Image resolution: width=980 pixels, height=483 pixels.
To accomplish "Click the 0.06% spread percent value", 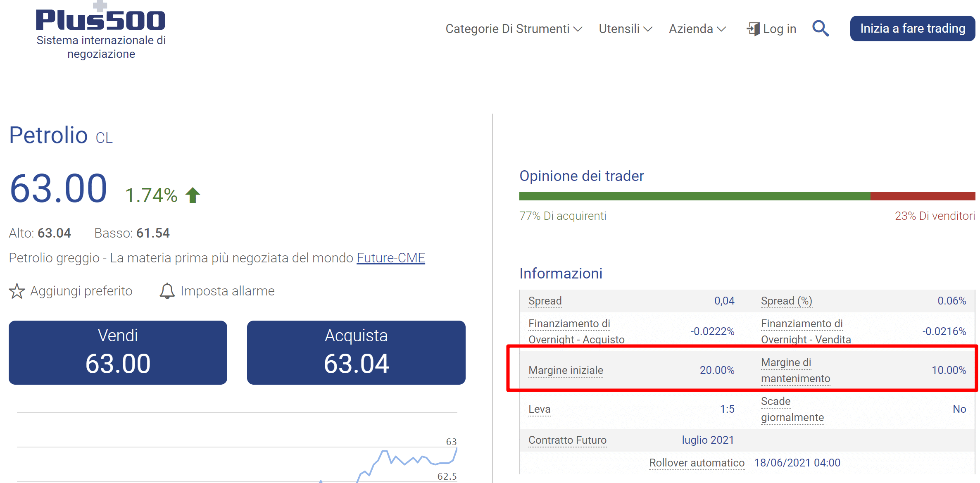I will (x=951, y=301).
